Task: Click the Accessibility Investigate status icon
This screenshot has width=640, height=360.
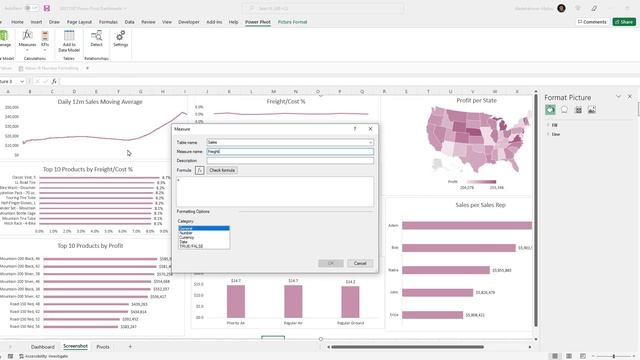Action: tap(22, 356)
